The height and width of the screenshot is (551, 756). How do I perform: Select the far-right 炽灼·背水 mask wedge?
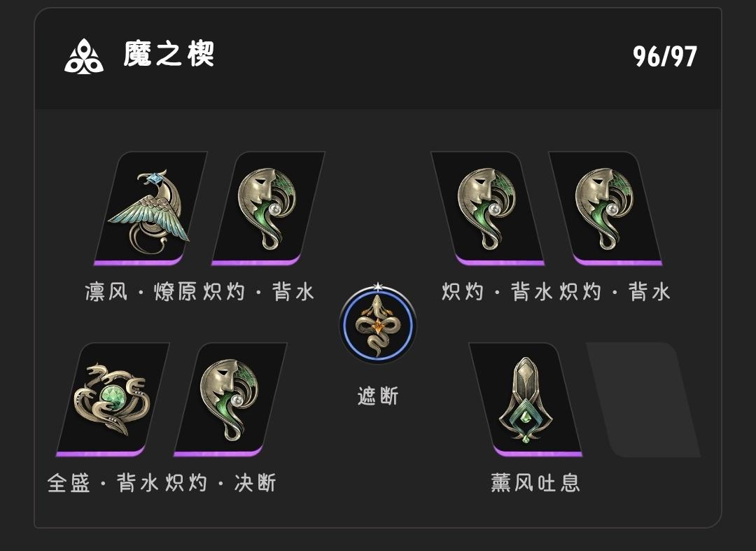(x=605, y=208)
